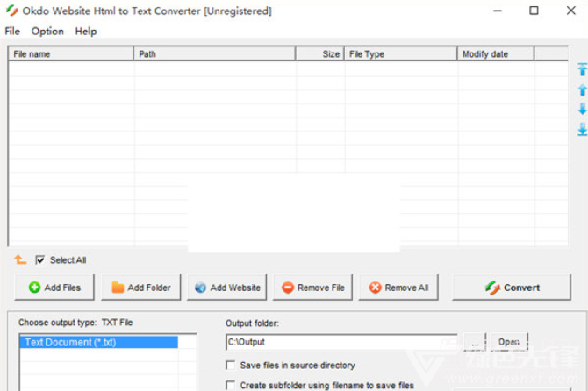Sort list by File Type column
This screenshot has height=391, width=588.
click(401, 54)
